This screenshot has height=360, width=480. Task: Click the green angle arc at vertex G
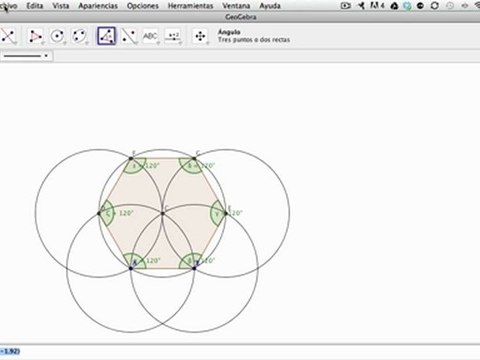(x=191, y=166)
